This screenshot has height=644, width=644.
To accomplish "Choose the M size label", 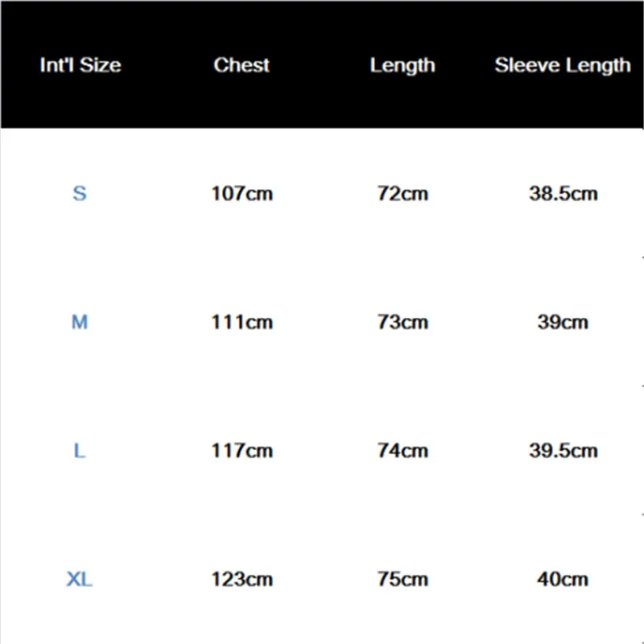I will 80,322.
